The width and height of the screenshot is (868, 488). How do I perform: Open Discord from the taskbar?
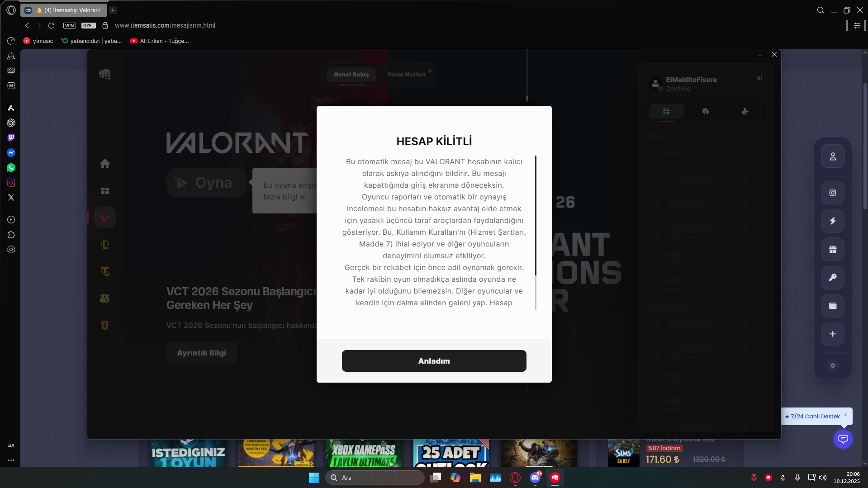(x=535, y=478)
